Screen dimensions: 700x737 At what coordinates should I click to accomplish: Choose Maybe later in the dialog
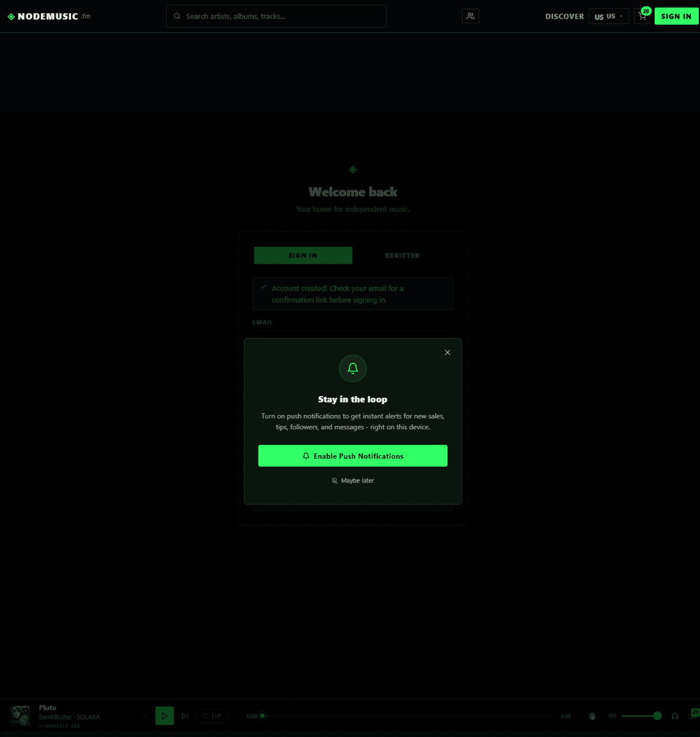coord(353,480)
